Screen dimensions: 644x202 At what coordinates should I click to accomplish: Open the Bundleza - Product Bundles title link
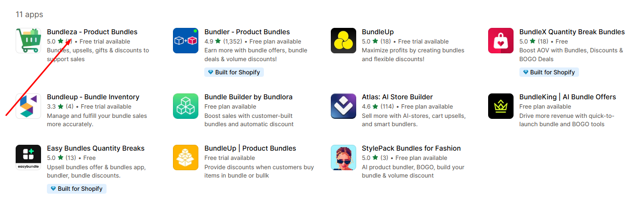pyautogui.click(x=92, y=32)
